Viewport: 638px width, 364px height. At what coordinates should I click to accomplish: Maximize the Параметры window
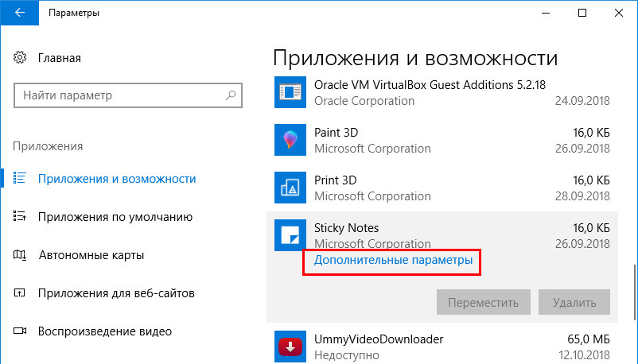[x=582, y=13]
